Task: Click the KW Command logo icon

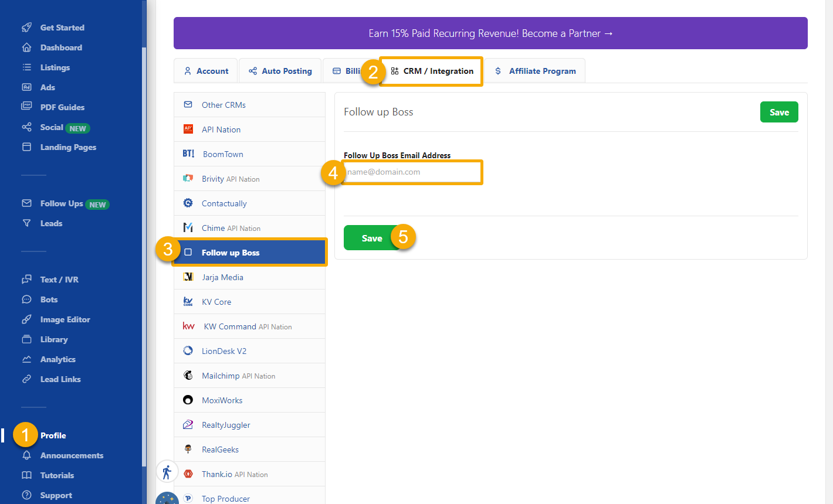Action: click(x=189, y=326)
